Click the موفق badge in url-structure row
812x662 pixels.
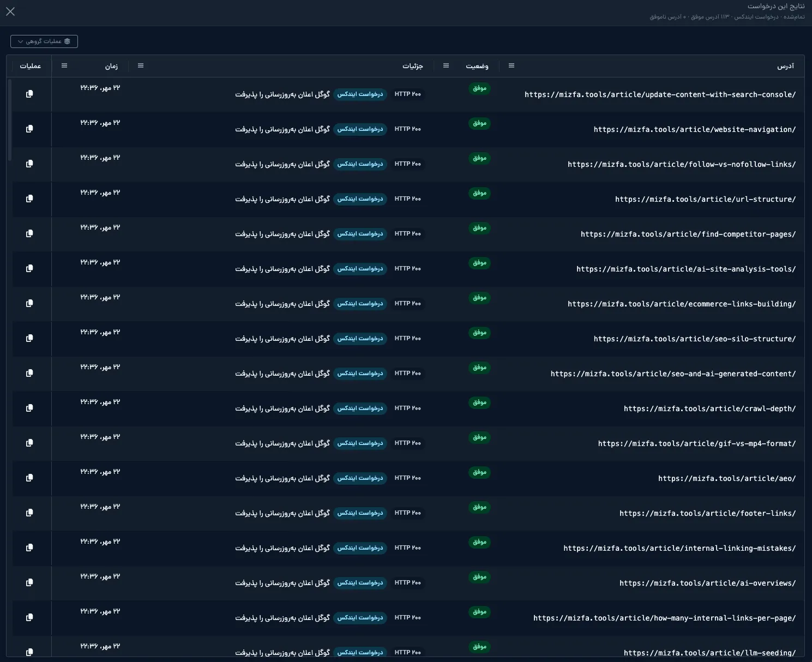click(479, 193)
